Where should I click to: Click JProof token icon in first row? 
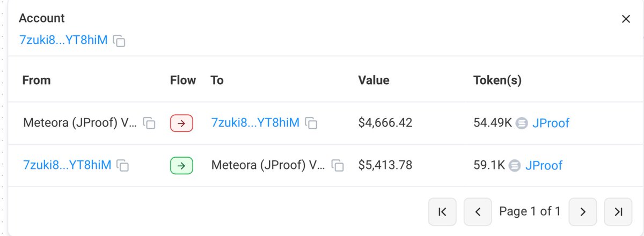tap(521, 123)
